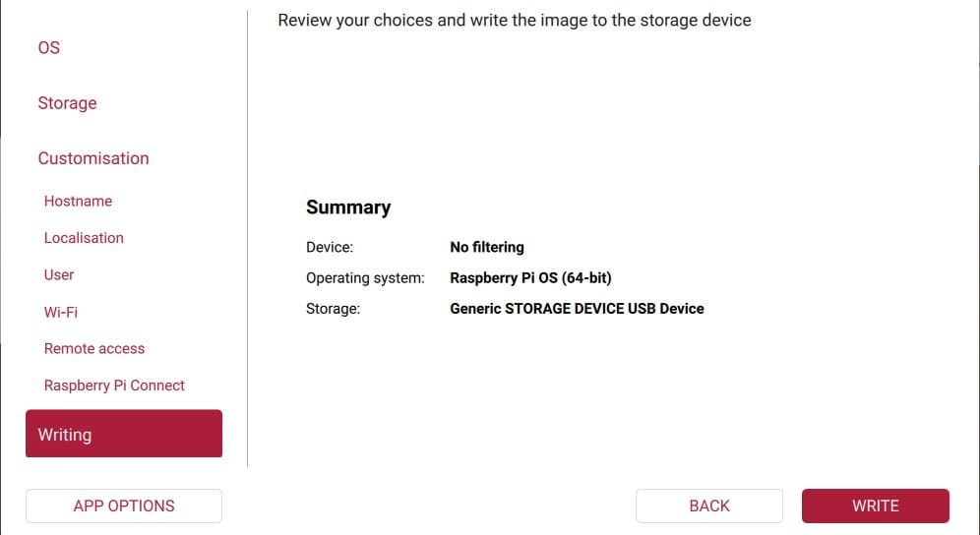Image resolution: width=980 pixels, height=535 pixels.
Task: Click the APP OPTIONS button
Action: coord(124,505)
